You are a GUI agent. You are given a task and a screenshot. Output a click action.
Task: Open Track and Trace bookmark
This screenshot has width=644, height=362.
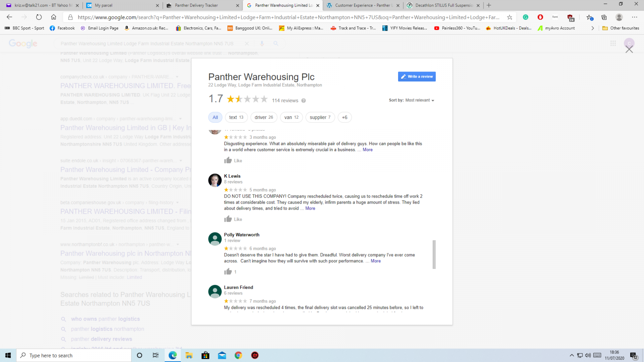tap(353, 28)
